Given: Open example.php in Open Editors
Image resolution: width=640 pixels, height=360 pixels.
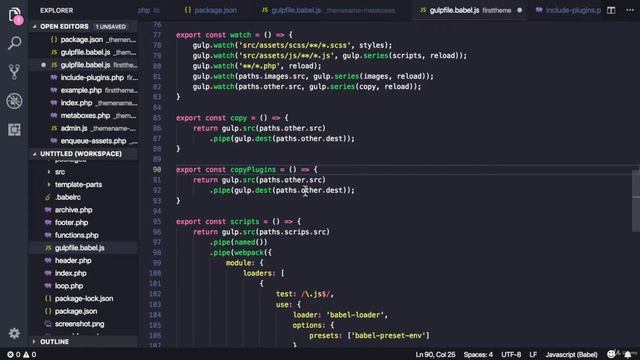Looking at the screenshot, I should [x=84, y=90].
